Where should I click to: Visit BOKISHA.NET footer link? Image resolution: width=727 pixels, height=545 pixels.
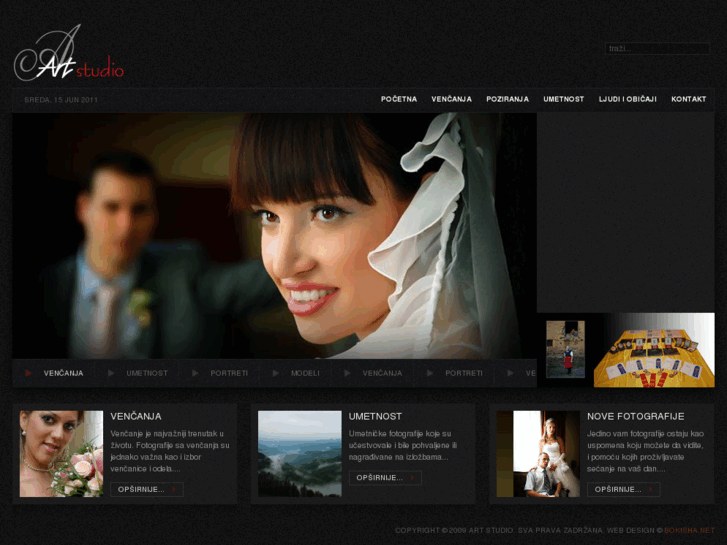click(689, 530)
